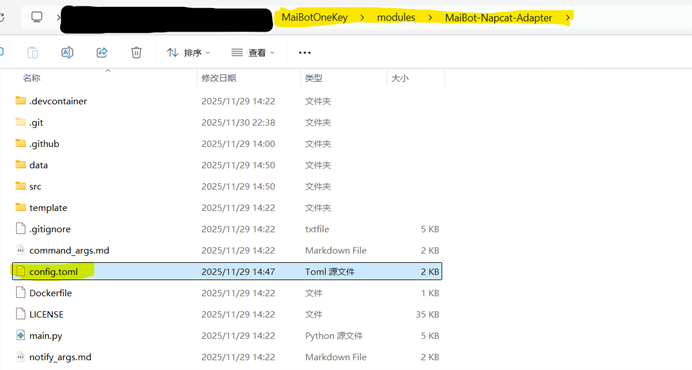Click the 2025/11/29 14:00 date of .github
Viewport: 692px width, 370px height.
click(238, 143)
